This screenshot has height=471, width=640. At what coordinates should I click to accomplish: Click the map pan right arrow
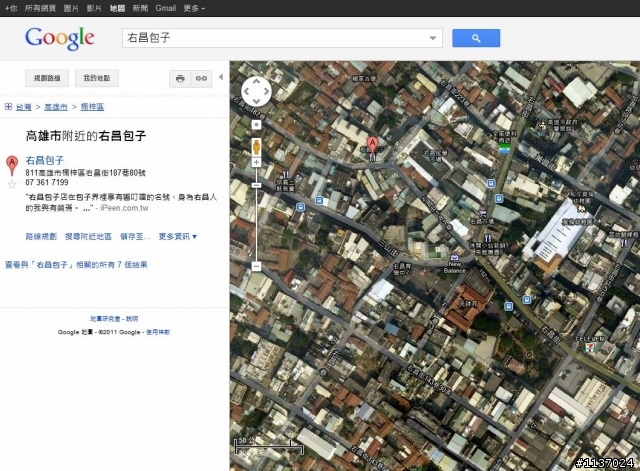coord(266,91)
